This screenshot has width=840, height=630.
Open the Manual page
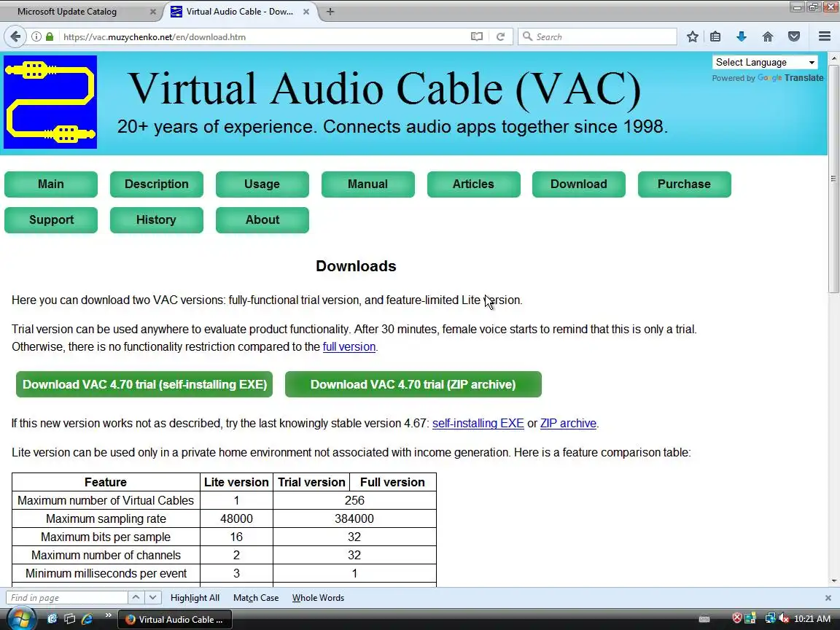click(367, 184)
